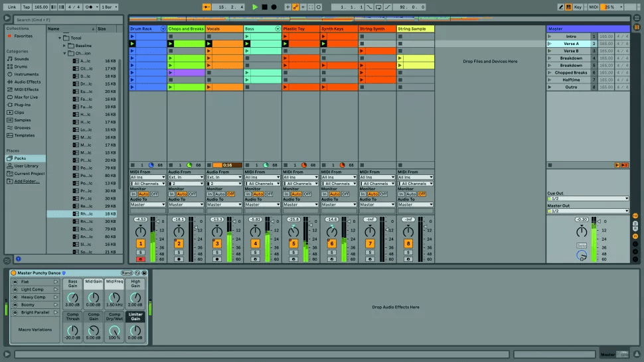Image resolution: width=644 pixels, height=362 pixels.
Task: Expand the Bassline folder in browser
Action: [x=65, y=45]
